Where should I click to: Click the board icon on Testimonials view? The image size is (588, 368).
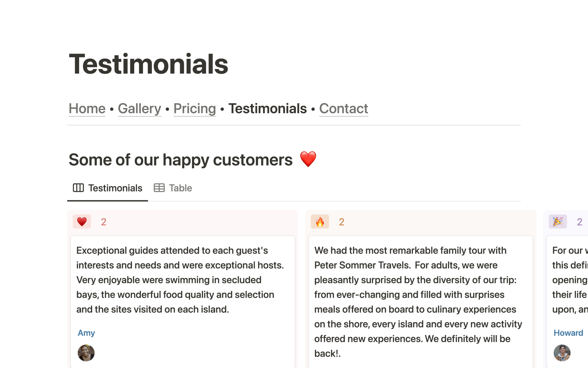(78, 188)
